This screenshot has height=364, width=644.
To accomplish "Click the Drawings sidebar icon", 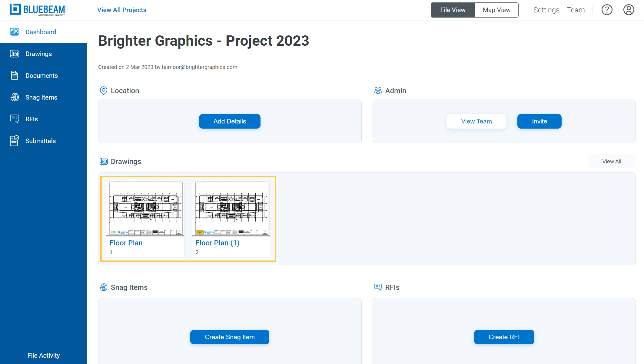I will pyautogui.click(x=15, y=54).
